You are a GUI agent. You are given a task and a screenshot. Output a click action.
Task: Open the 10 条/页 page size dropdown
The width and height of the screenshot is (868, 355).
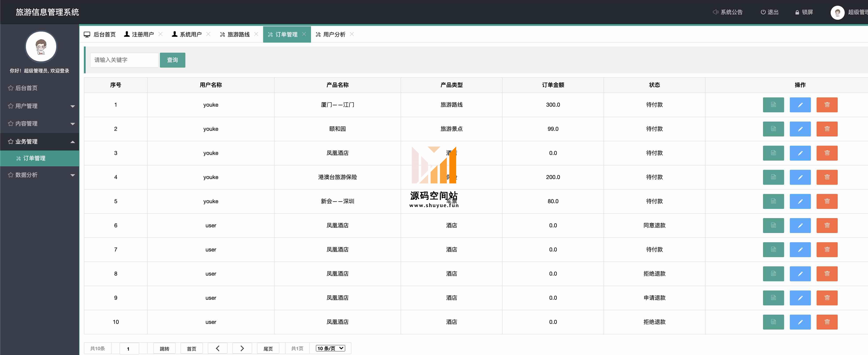[331, 348]
